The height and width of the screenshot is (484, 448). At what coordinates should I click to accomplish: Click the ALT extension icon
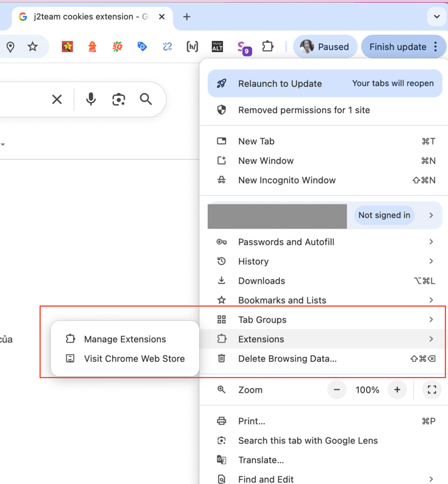[217, 47]
